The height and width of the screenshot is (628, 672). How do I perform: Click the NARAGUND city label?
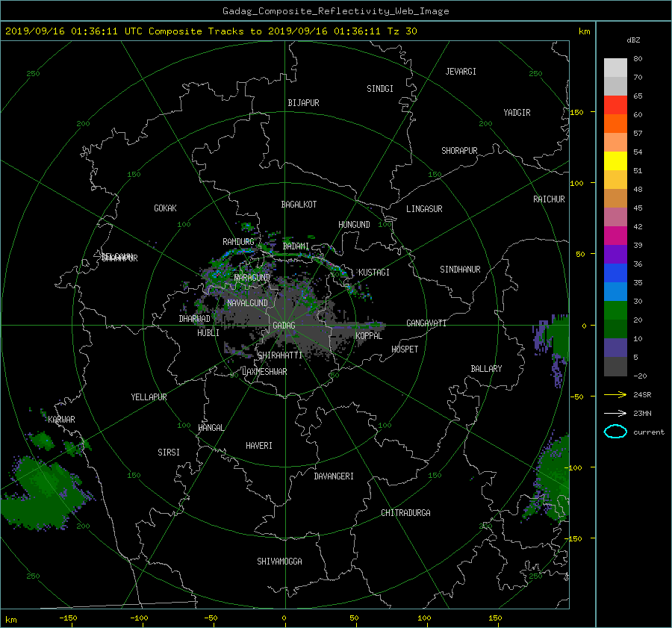252,278
